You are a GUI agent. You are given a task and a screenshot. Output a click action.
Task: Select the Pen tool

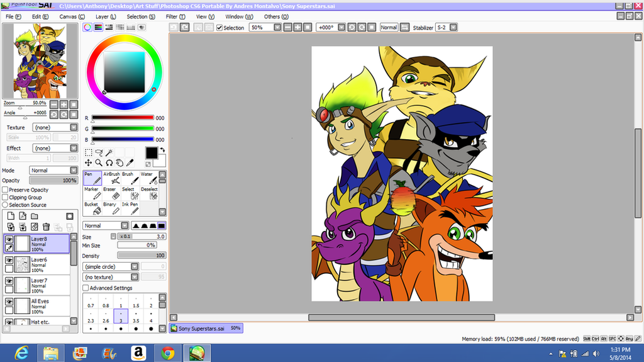pyautogui.click(x=92, y=178)
